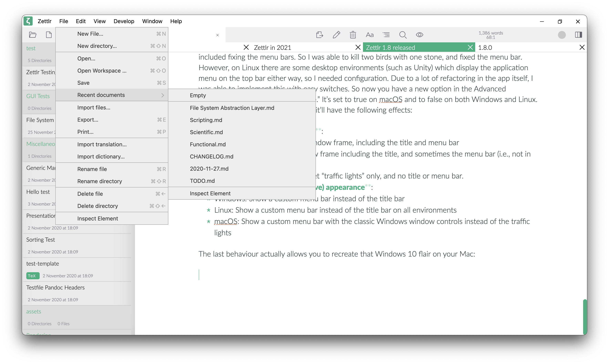The image size is (609, 364).
Task: Close the tab left of Zettlr in 2021
Action: click(x=246, y=47)
